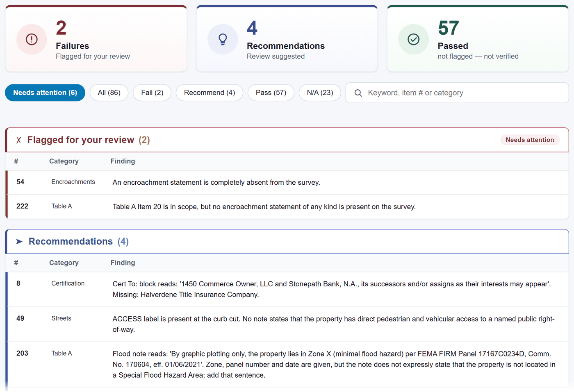574x392 pixels.
Task: Open the 57 Passed summary card
Action: (x=478, y=39)
